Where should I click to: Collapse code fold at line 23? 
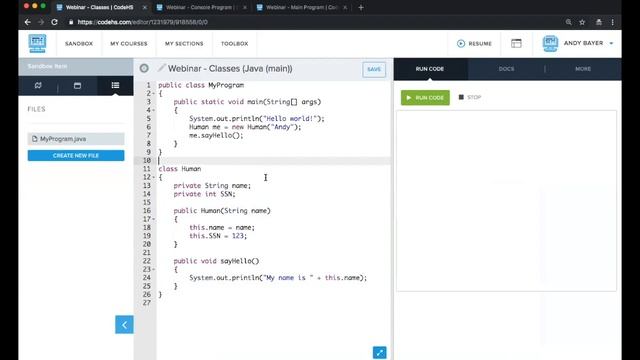click(153, 269)
